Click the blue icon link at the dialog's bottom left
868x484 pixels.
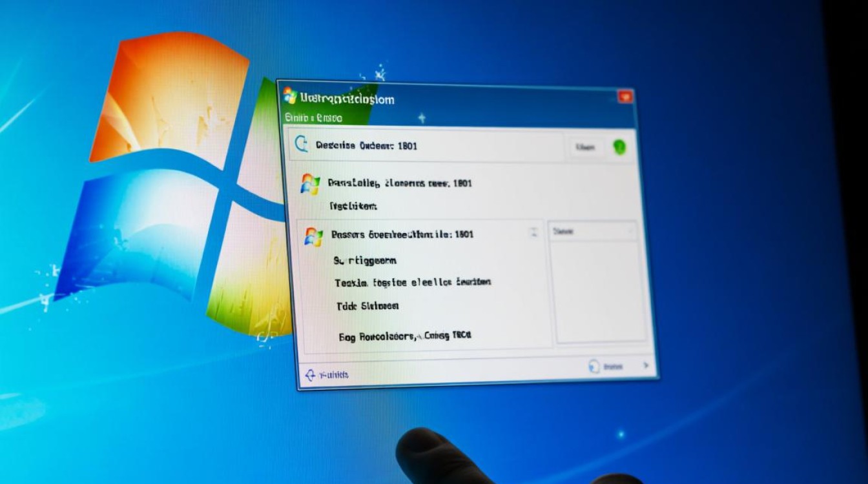coord(327,374)
